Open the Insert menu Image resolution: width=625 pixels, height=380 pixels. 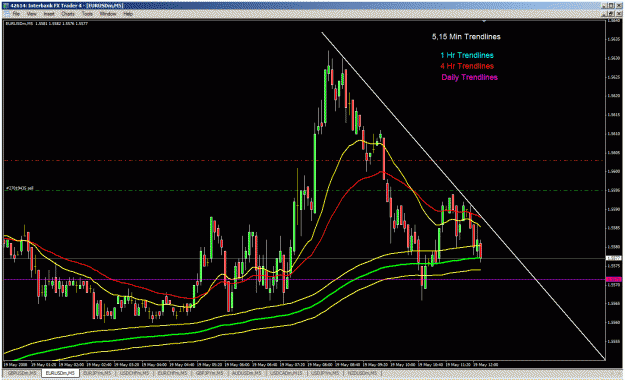[49, 14]
